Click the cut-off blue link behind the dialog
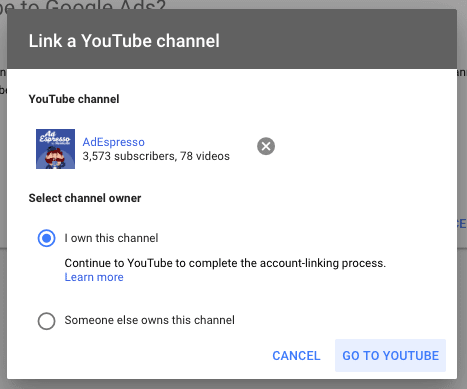467x389 pixels. coord(462,224)
